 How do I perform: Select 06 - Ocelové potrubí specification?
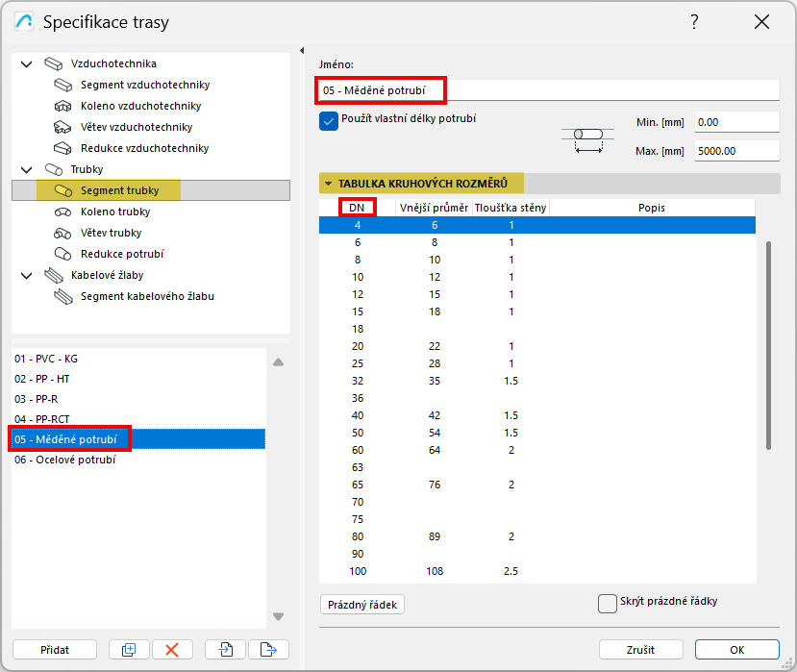pyautogui.click(x=138, y=460)
